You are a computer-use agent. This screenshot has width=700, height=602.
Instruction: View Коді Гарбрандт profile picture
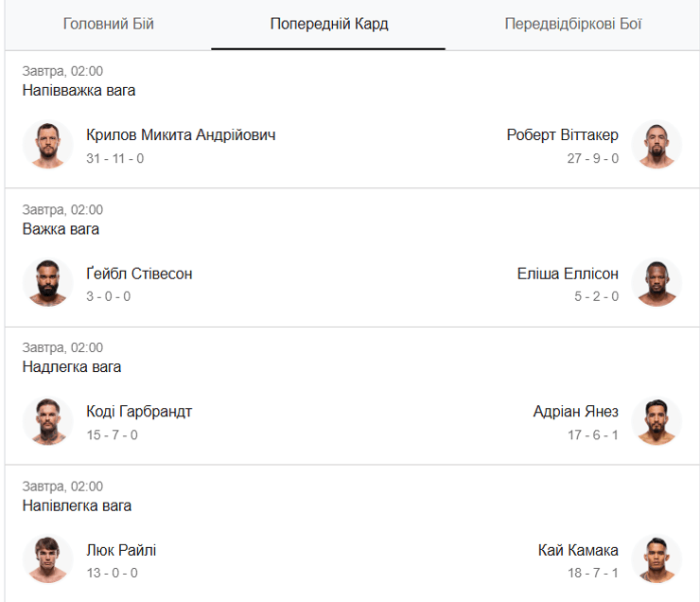[x=47, y=421]
